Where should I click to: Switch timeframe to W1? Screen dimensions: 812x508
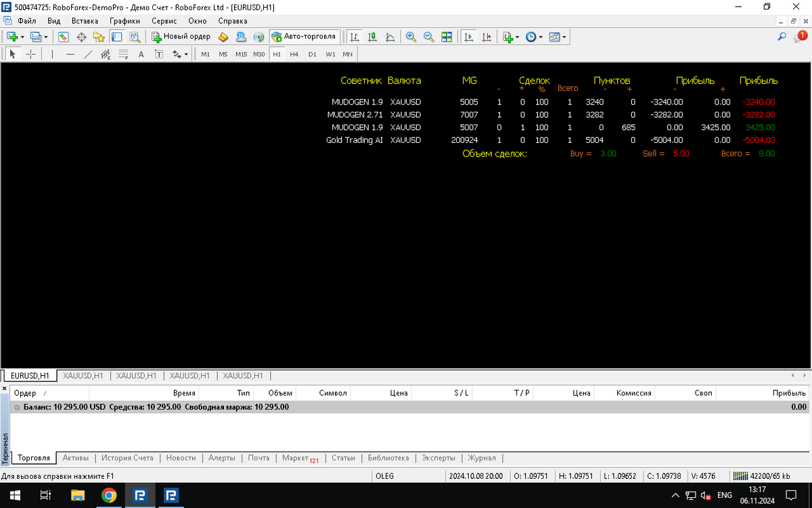pyautogui.click(x=330, y=54)
